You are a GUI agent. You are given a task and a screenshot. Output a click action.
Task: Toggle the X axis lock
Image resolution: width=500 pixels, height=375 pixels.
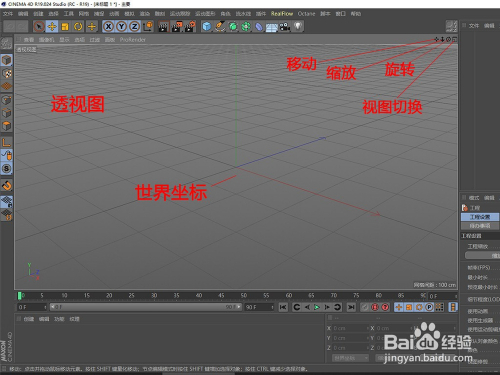coord(108,26)
